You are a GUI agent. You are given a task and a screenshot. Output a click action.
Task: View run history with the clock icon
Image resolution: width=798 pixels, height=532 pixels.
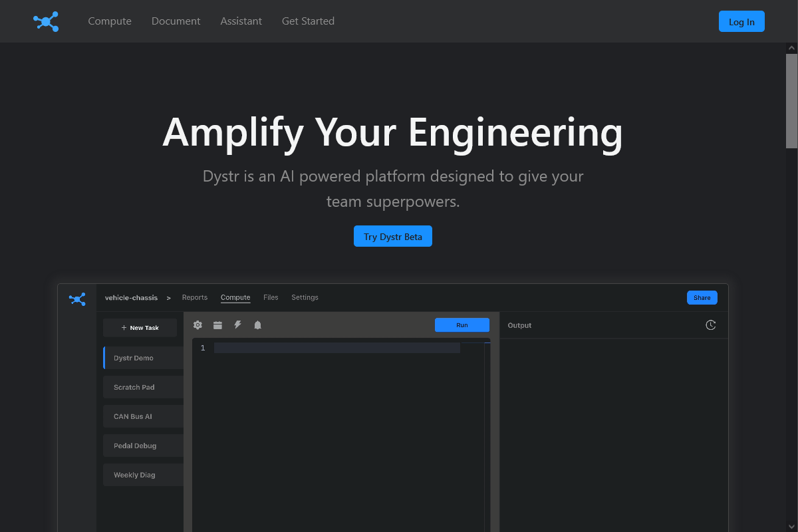click(x=711, y=325)
